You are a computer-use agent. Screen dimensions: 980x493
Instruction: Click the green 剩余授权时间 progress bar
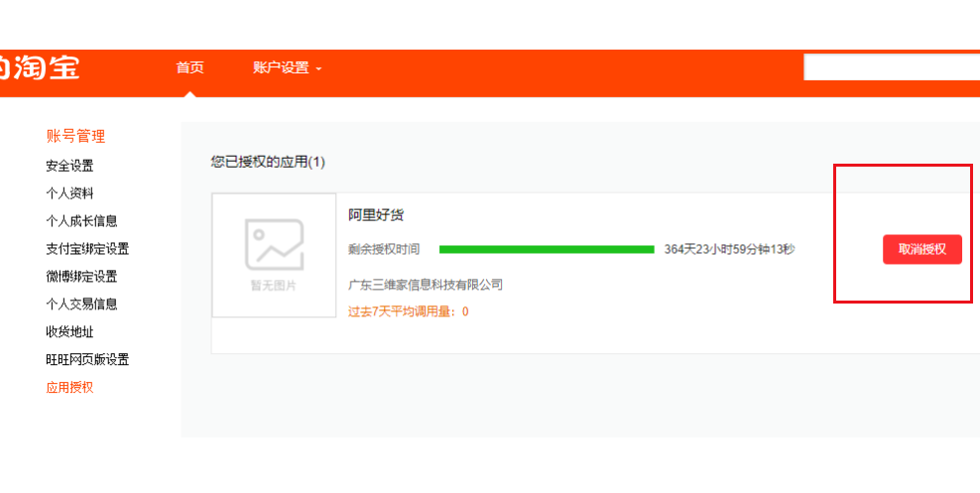(x=547, y=249)
